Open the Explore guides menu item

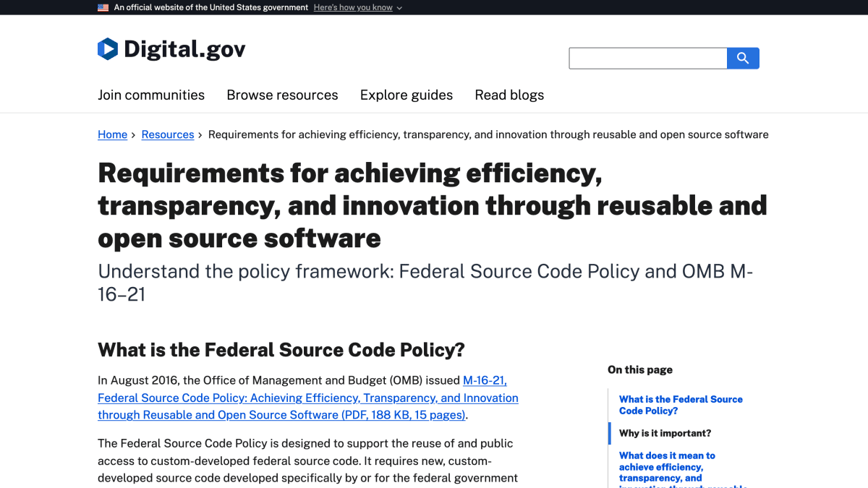click(x=407, y=95)
